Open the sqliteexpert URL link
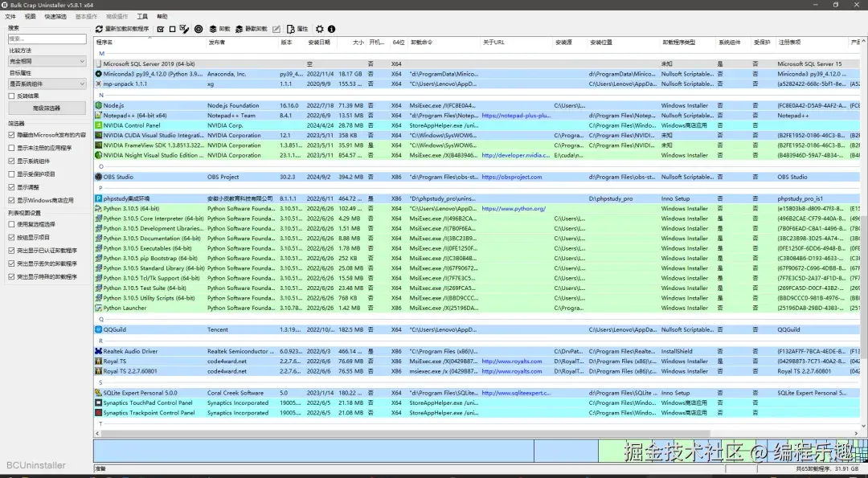Image resolution: width=868 pixels, height=478 pixels. 516,393
